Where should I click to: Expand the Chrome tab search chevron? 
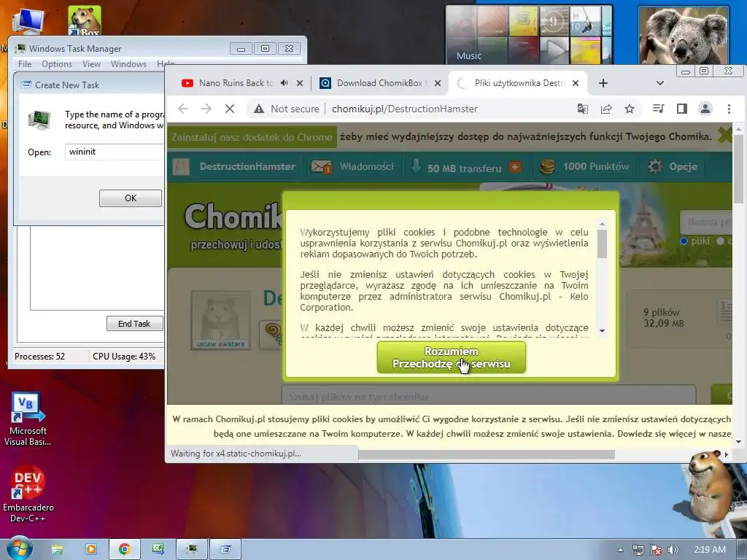point(659,83)
